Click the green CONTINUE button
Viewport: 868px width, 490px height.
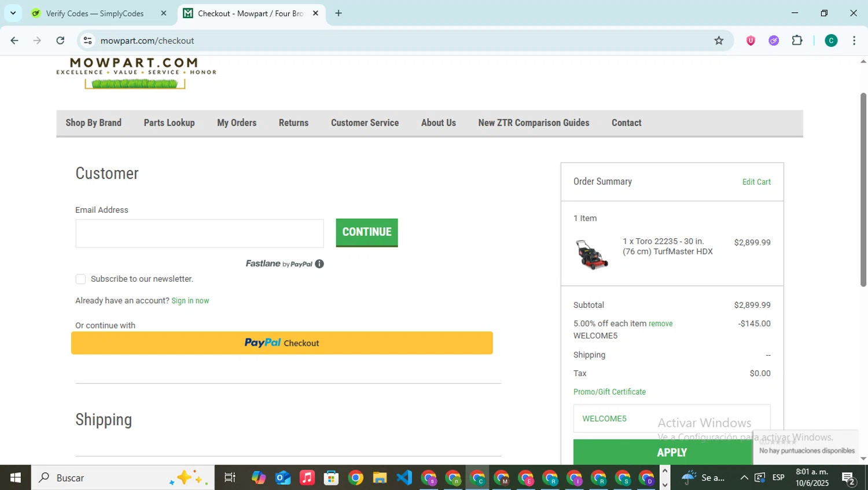pos(367,233)
